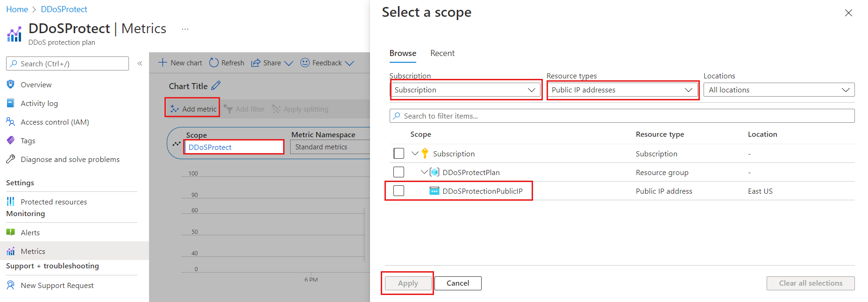Collapse the DDoSProtectPlan tree node

[x=424, y=172]
